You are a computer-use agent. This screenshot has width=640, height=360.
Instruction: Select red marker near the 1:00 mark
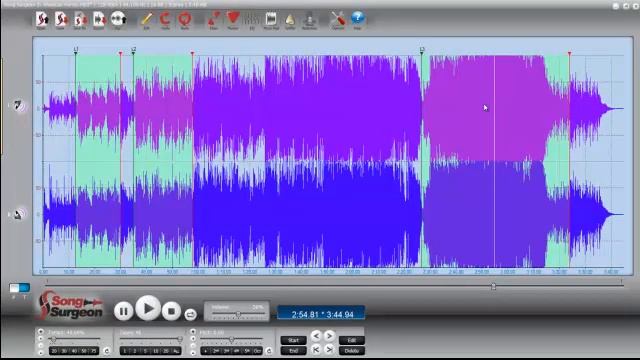(x=193, y=53)
